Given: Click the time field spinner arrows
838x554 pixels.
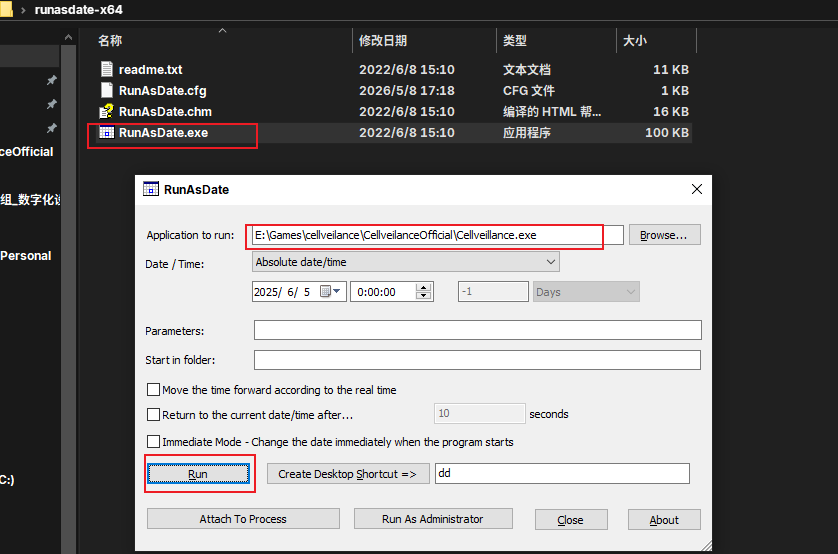Looking at the screenshot, I should click(424, 292).
